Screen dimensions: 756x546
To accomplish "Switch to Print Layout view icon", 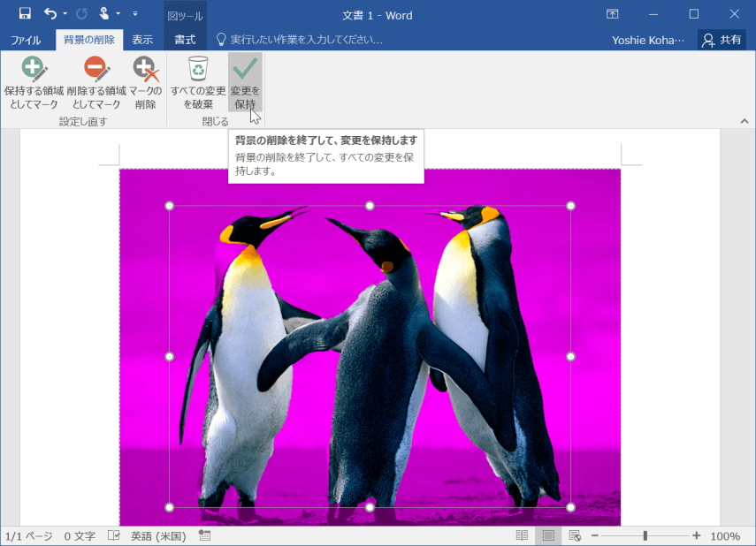I will [x=548, y=535].
